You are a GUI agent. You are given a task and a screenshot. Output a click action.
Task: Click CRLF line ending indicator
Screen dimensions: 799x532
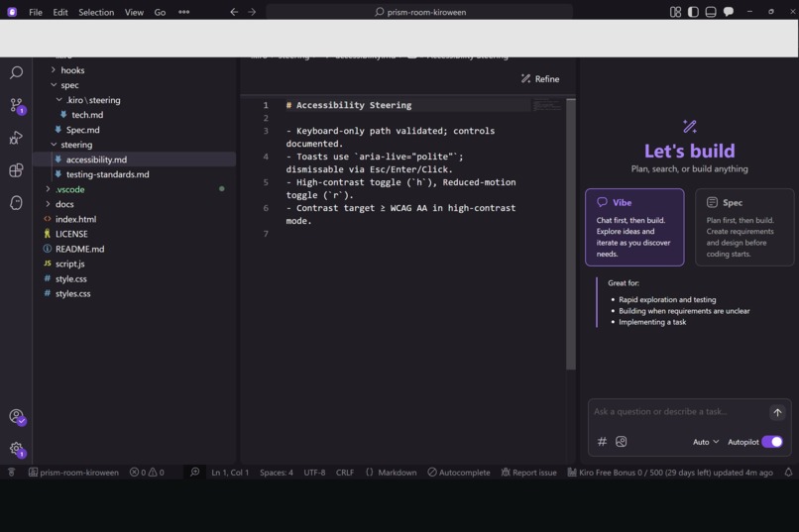344,473
